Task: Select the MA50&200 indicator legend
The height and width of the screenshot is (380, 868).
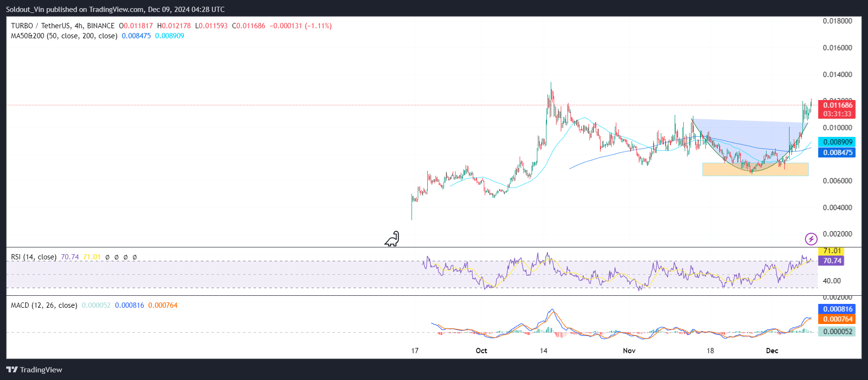Action: tap(64, 36)
